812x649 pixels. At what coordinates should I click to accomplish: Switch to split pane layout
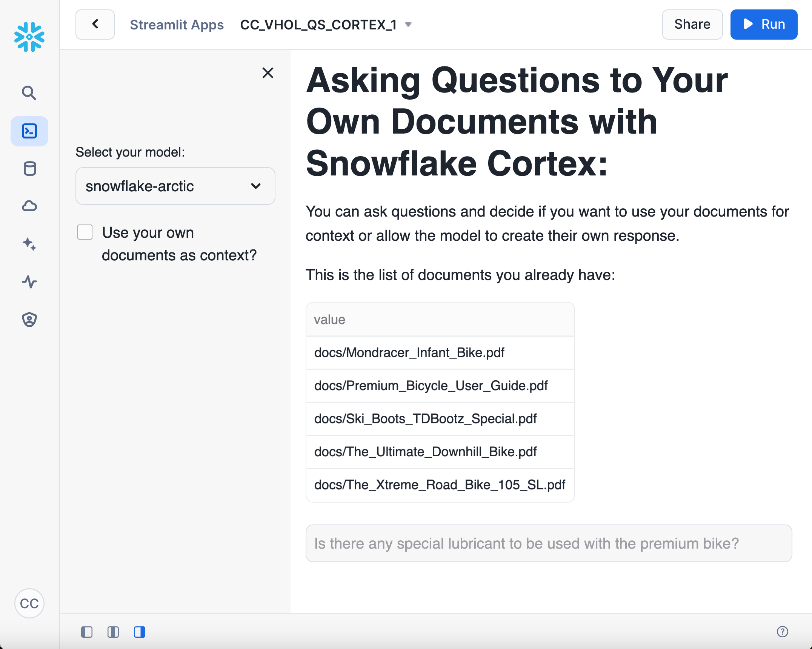pyautogui.click(x=113, y=632)
